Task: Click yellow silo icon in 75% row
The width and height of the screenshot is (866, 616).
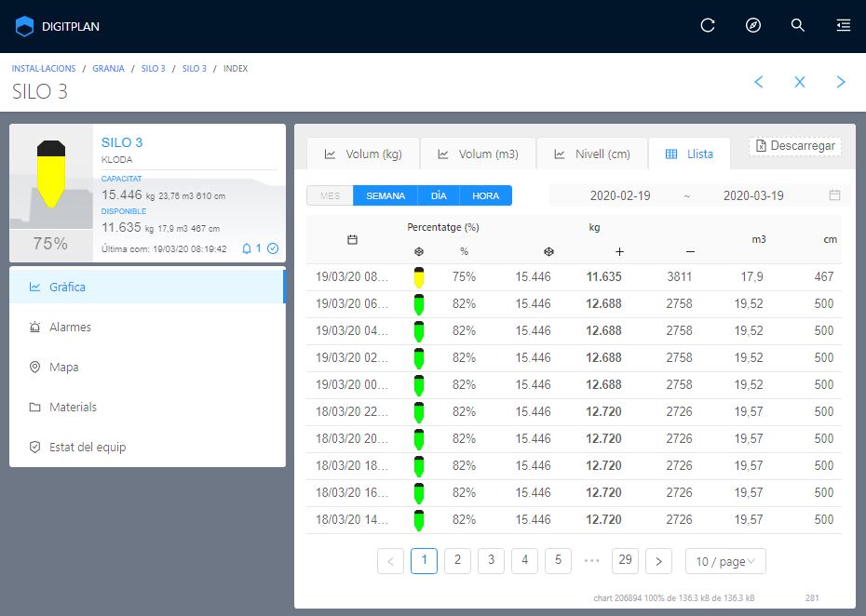Action: (419, 277)
